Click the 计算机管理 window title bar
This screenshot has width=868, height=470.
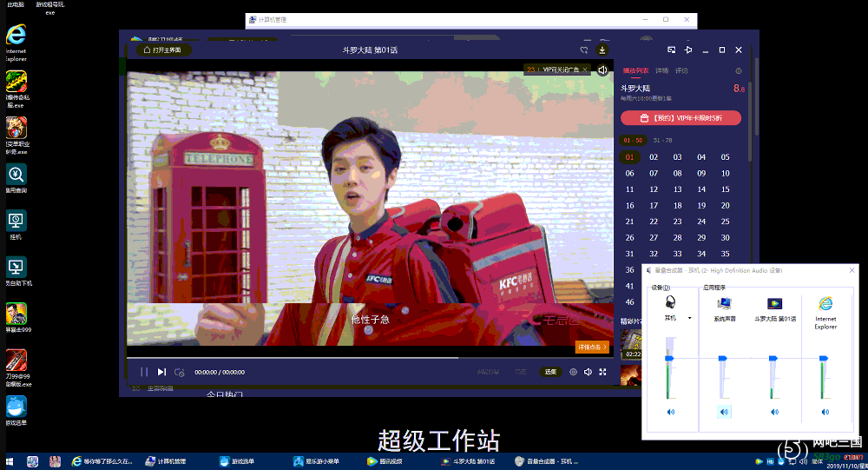click(471, 20)
